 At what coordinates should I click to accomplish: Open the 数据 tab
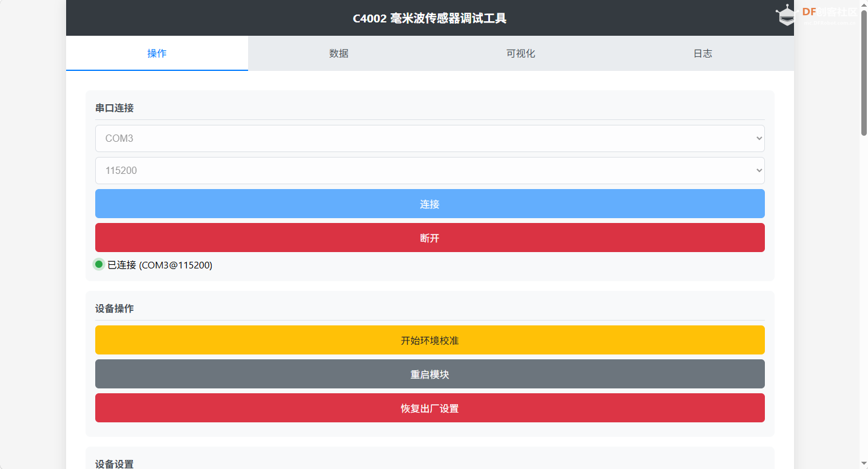(339, 53)
